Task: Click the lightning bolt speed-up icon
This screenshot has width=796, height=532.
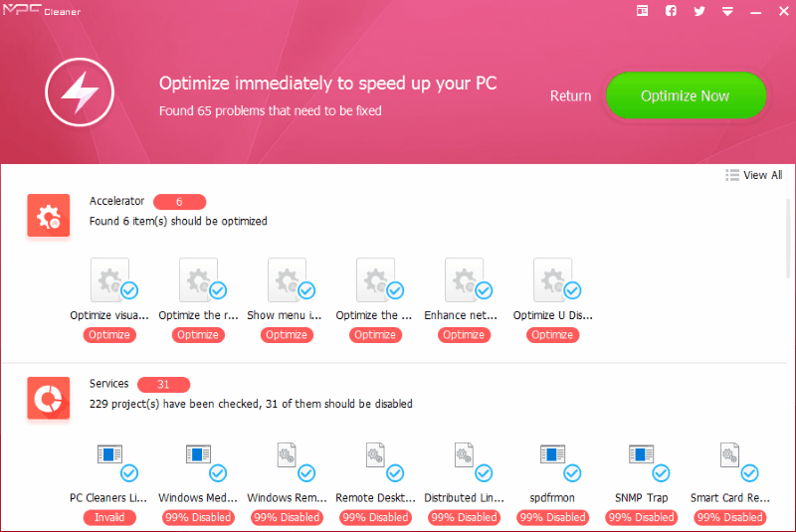Action: point(80,92)
